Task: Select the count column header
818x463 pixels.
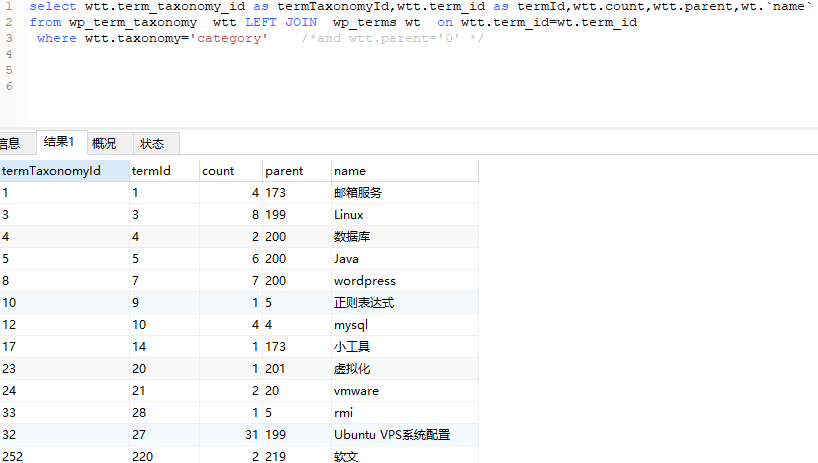Action: [231, 171]
